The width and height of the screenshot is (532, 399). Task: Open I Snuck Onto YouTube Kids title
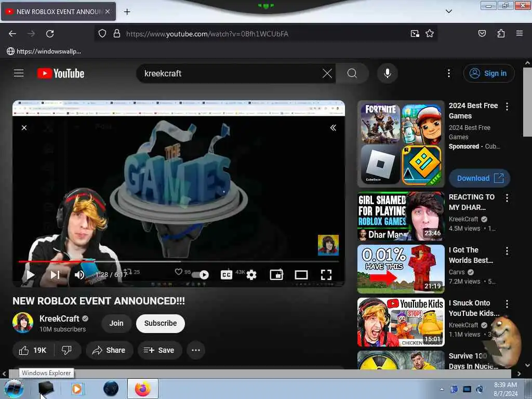click(474, 308)
